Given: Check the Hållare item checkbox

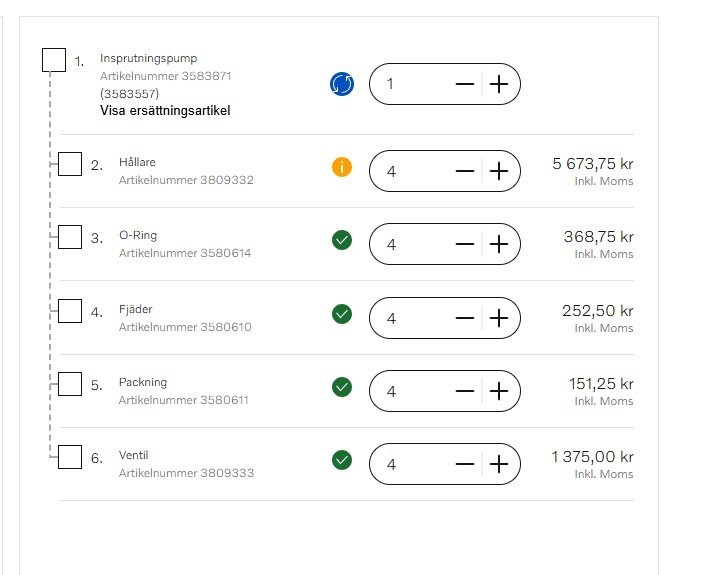Looking at the screenshot, I should [x=70, y=164].
